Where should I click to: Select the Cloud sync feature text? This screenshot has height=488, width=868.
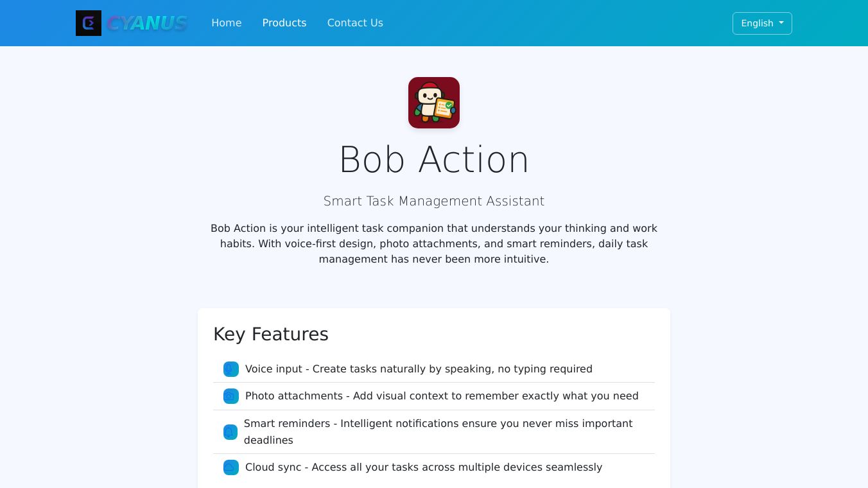point(424,467)
